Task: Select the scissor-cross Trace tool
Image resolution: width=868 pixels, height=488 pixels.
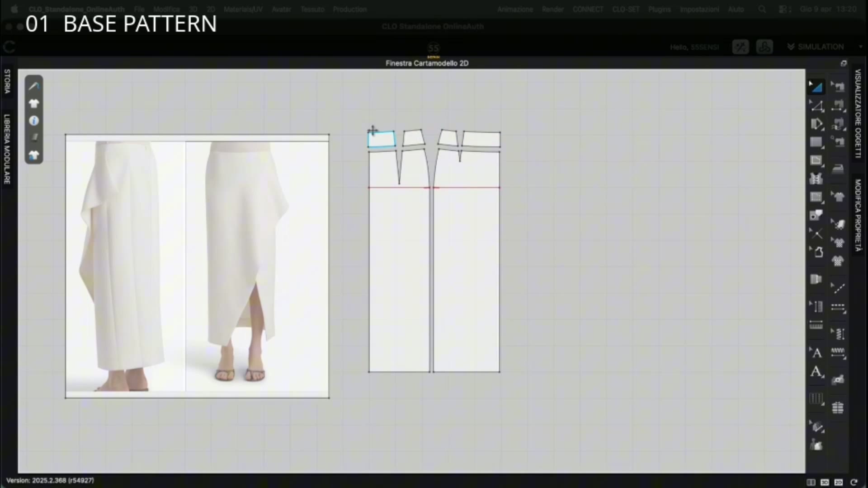Action: (816, 234)
